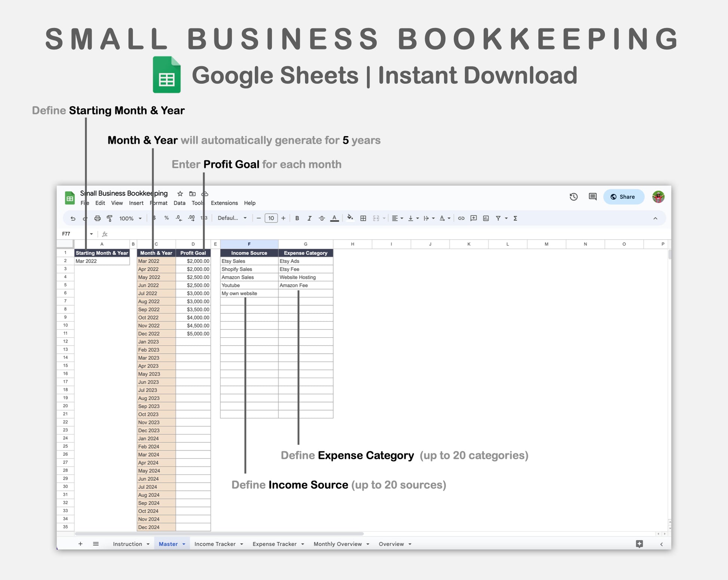Click the insert chart icon
The image size is (728, 580).
point(486,218)
